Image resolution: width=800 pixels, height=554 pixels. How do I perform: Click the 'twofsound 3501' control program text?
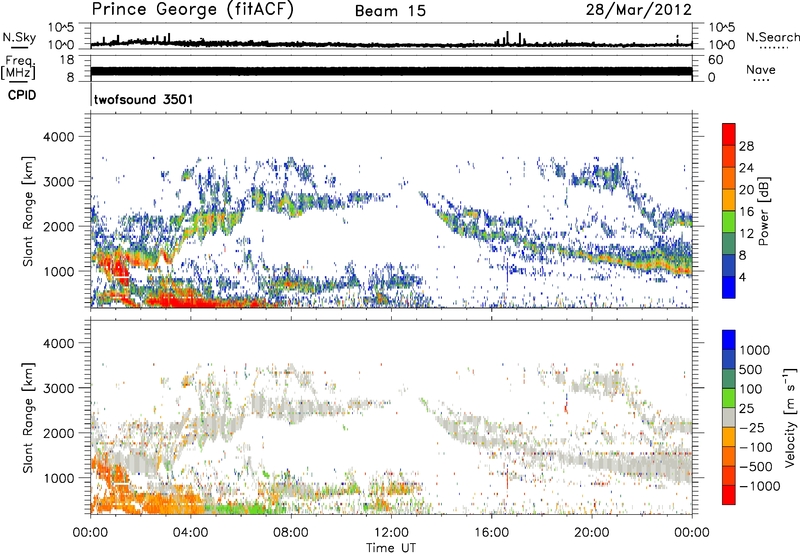[x=143, y=99]
